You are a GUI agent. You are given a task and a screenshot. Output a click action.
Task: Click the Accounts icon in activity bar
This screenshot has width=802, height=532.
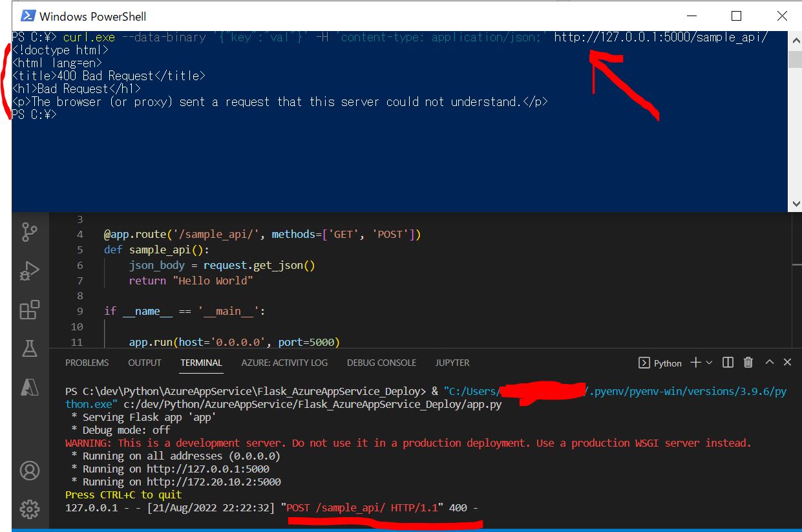(x=30, y=470)
